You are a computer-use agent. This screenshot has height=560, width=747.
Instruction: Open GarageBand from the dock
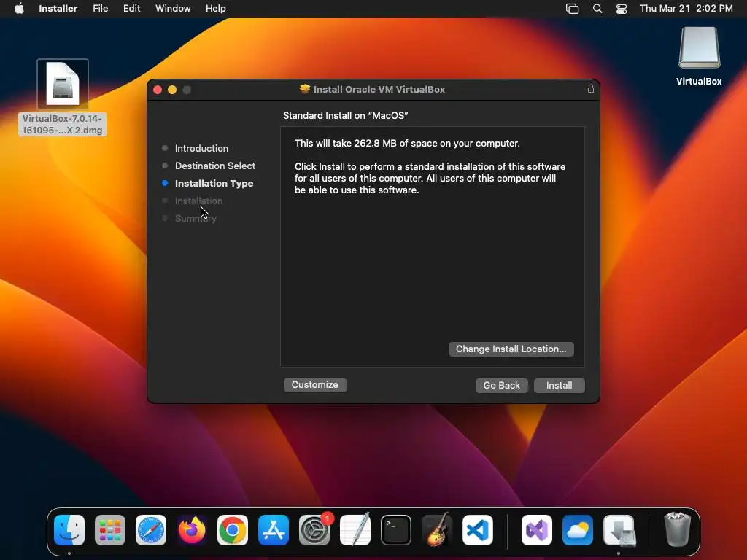click(x=437, y=530)
